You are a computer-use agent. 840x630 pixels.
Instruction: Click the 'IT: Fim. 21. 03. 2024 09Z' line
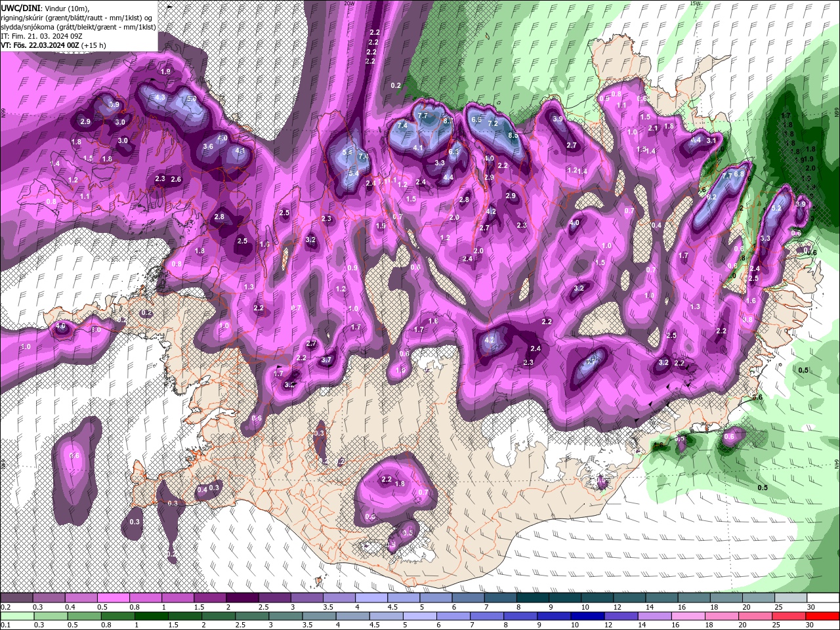41,36
